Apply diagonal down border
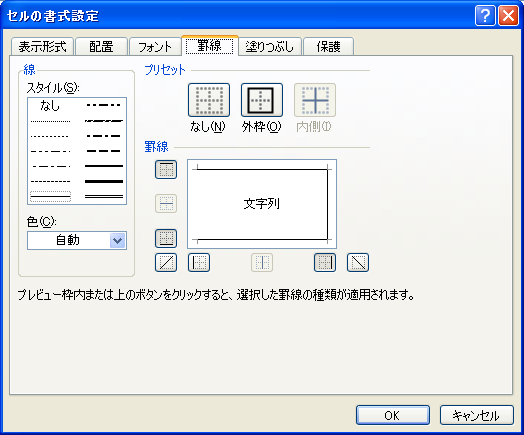 click(358, 262)
